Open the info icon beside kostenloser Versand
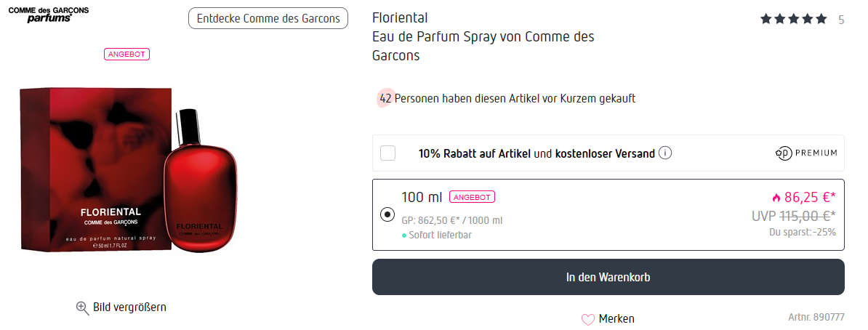The width and height of the screenshot is (868, 330). pos(665,153)
